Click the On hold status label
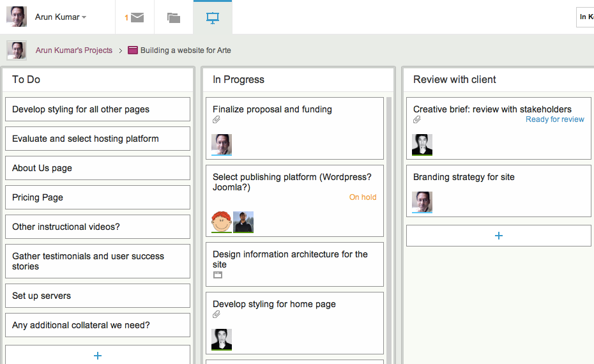This screenshot has width=594, height=364. pos(363,197)
